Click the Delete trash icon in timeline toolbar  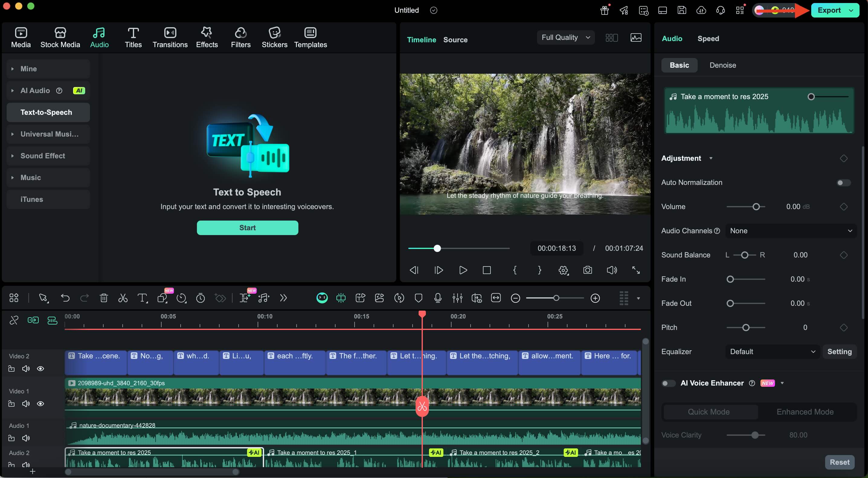(x=104, y=298)
